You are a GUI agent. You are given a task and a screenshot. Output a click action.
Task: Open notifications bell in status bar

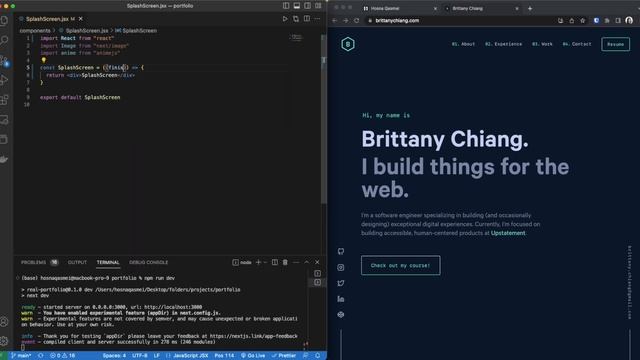(318, 356)
